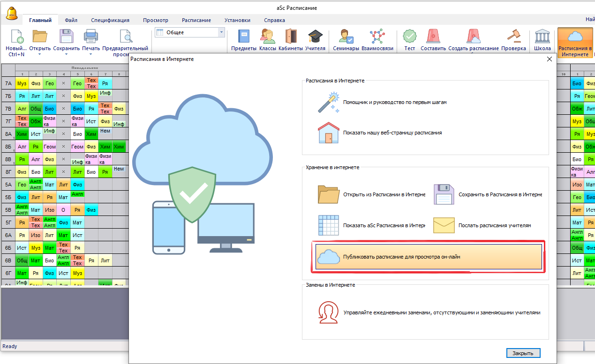Open the Взаимосвязи relations icon
The height and width of the screenshot is (364, 595).
coord(377,37)
